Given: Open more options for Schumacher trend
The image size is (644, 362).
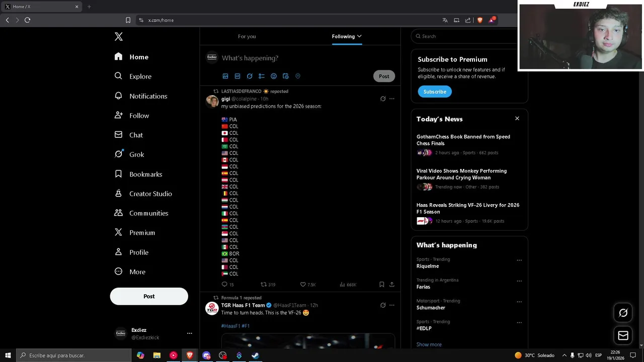Looking at the screenshot, I should click(519, 302).
